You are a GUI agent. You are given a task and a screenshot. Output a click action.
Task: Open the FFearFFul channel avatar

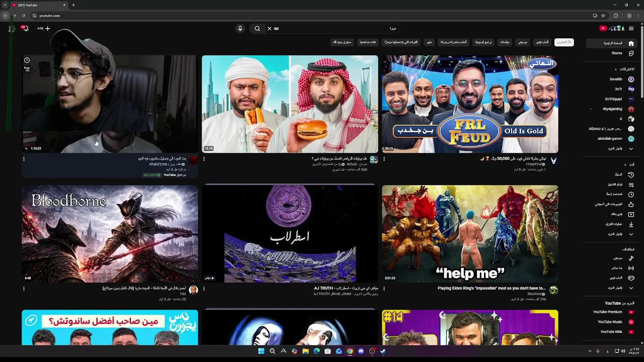pyautogui.click(x=553, y=160)
